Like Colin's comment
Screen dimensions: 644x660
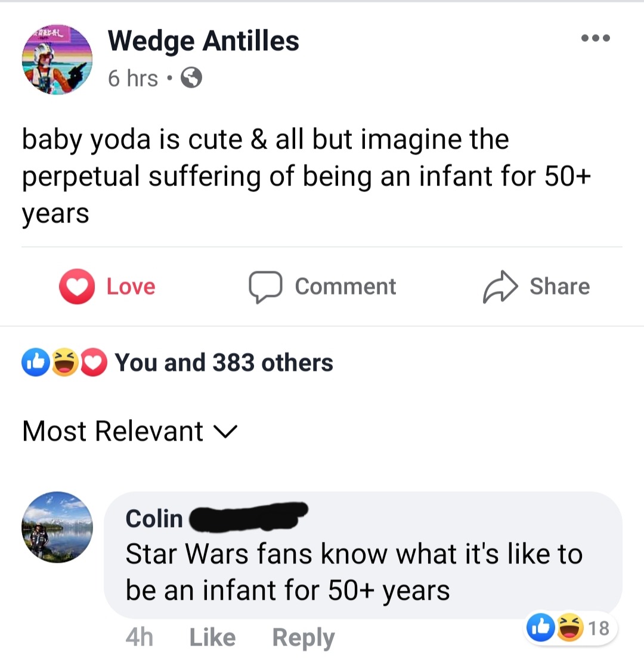[212, 637]
